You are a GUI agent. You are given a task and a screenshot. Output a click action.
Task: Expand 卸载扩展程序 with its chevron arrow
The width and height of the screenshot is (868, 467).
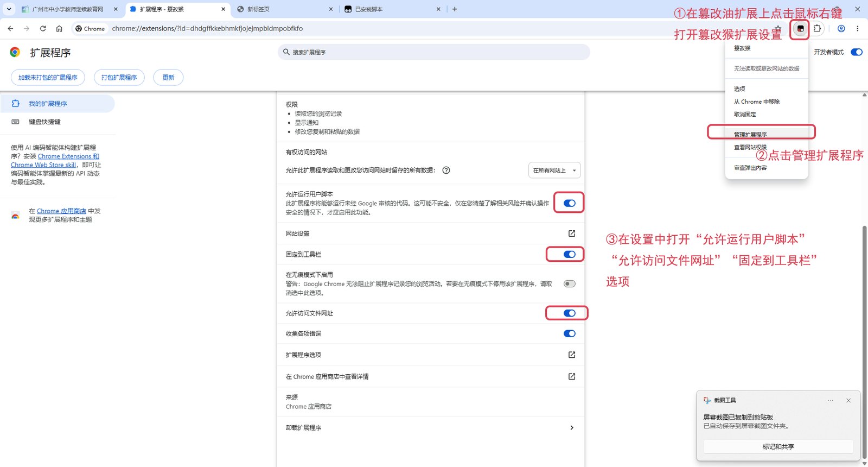click(x=572, y=427)
